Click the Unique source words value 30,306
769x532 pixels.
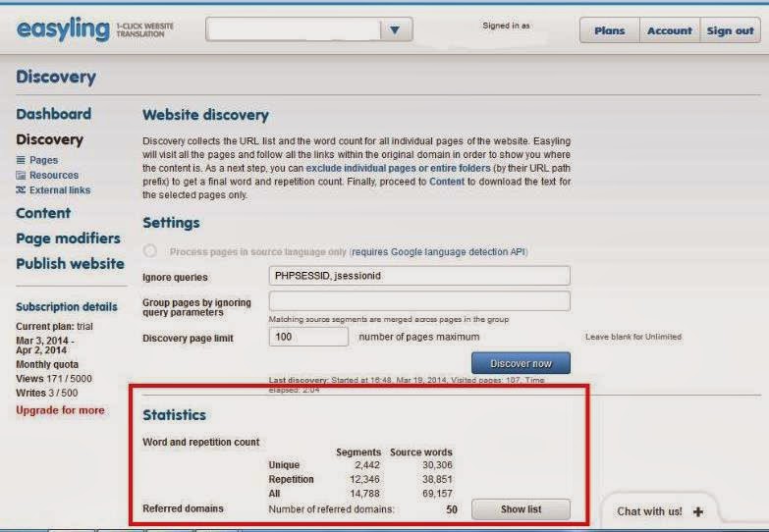[437, 465]
